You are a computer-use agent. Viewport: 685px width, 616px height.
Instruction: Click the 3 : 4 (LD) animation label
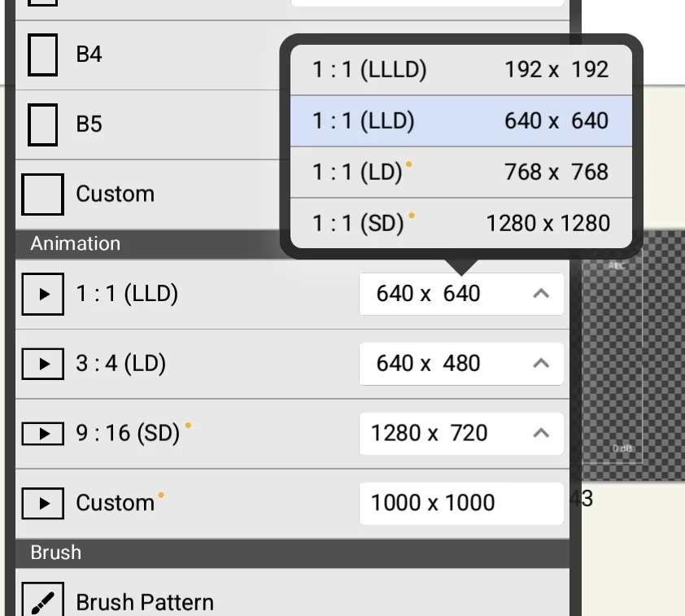pyautogui.click(x=121, y=364)
